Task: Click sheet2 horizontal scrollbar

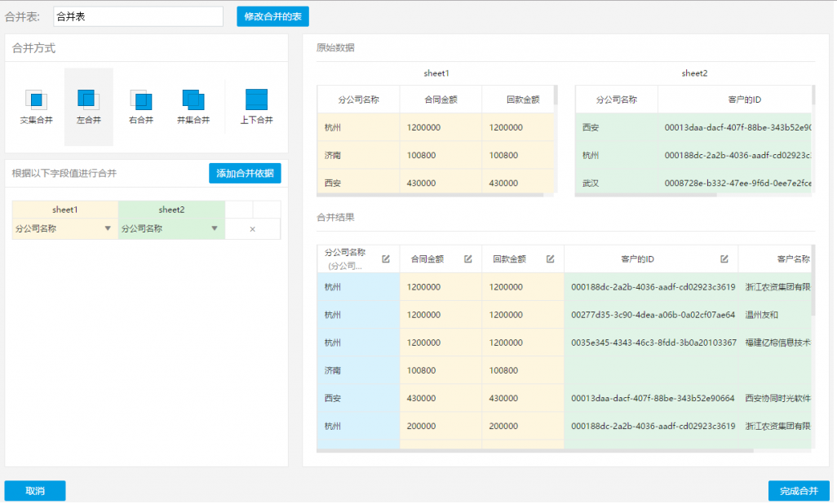Action: coord(646,195)
